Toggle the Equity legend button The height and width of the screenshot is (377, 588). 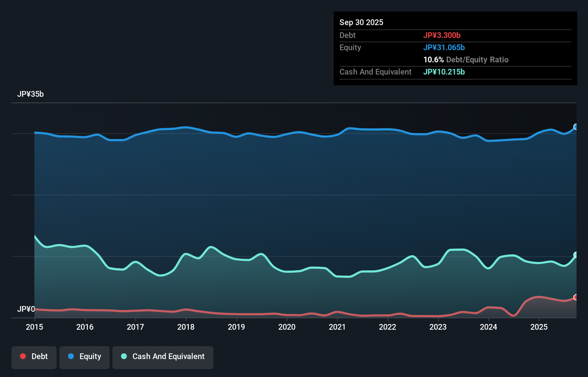coord(85,357)
